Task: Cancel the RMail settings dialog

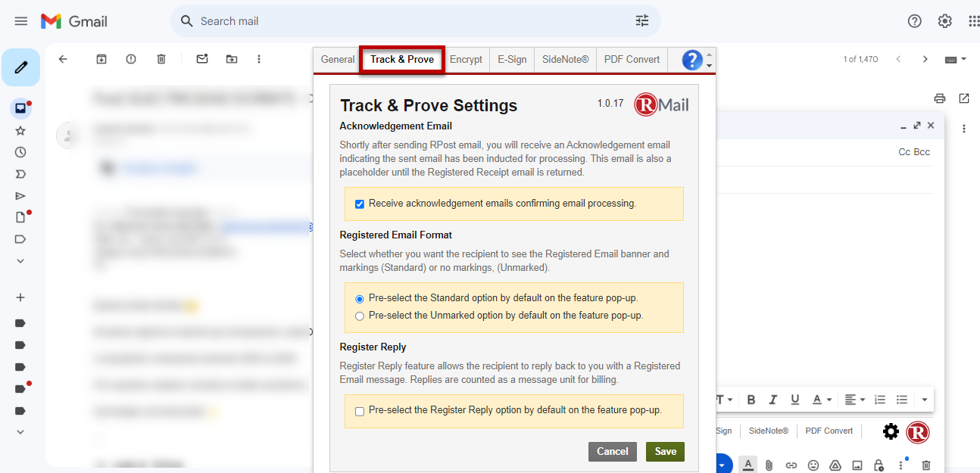Action: (613, 452)
